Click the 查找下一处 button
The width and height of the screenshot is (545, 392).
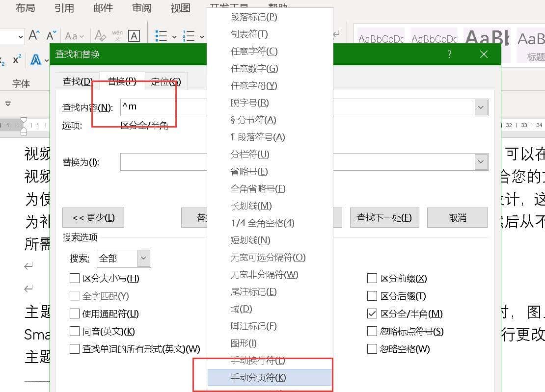pos(384,217)
